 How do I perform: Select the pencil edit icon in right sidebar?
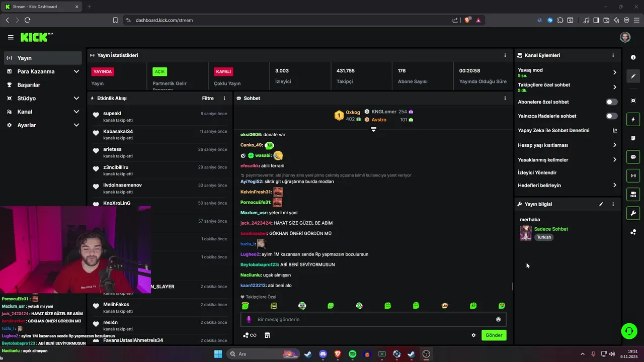[633, 76]
